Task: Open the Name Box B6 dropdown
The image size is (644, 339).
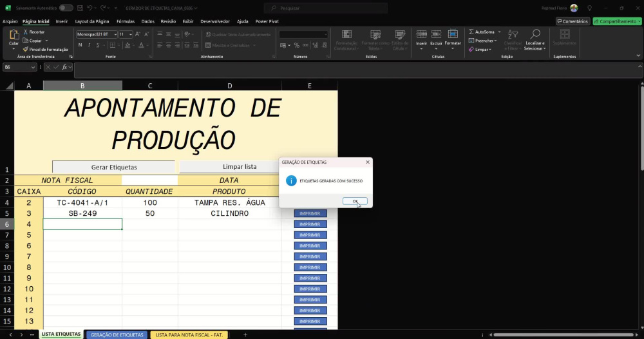Action: tap(33, 67)
